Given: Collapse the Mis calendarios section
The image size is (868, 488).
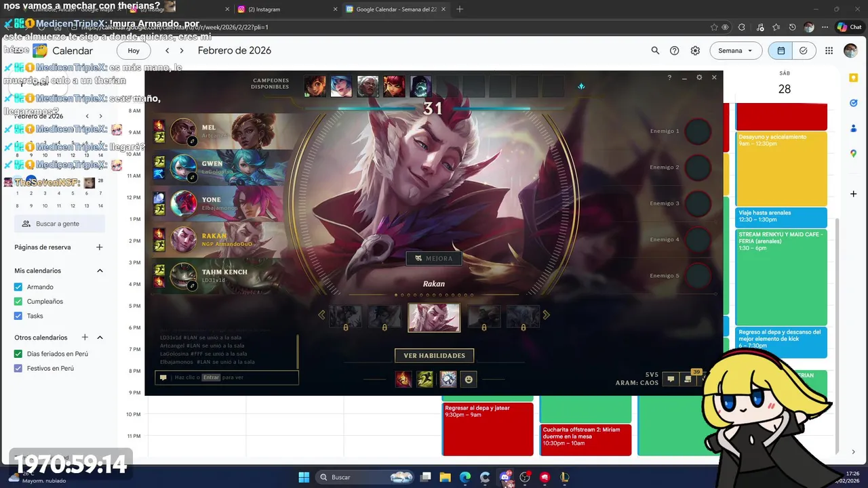Looking at the screenshot, I should [100, 270].
